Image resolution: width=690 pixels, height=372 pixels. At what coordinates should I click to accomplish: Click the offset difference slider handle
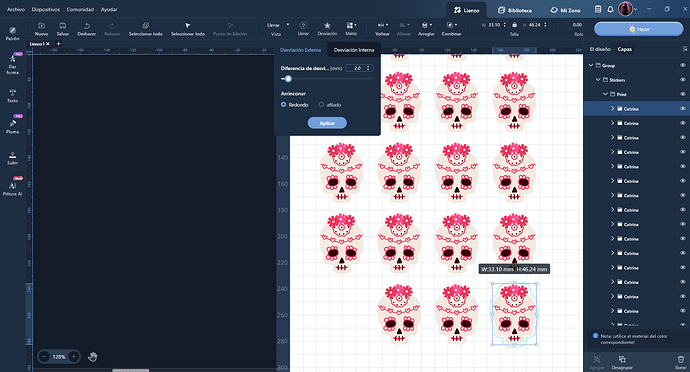click(x=288, y=79)
